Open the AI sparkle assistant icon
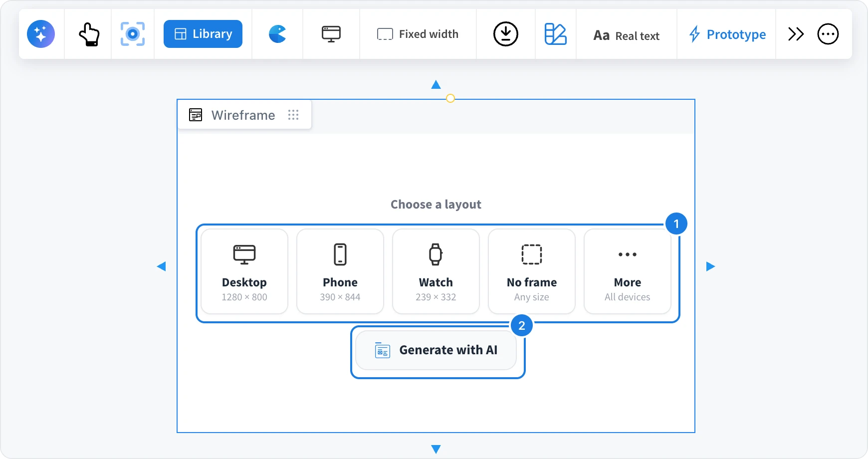 (x=41, y=34)
